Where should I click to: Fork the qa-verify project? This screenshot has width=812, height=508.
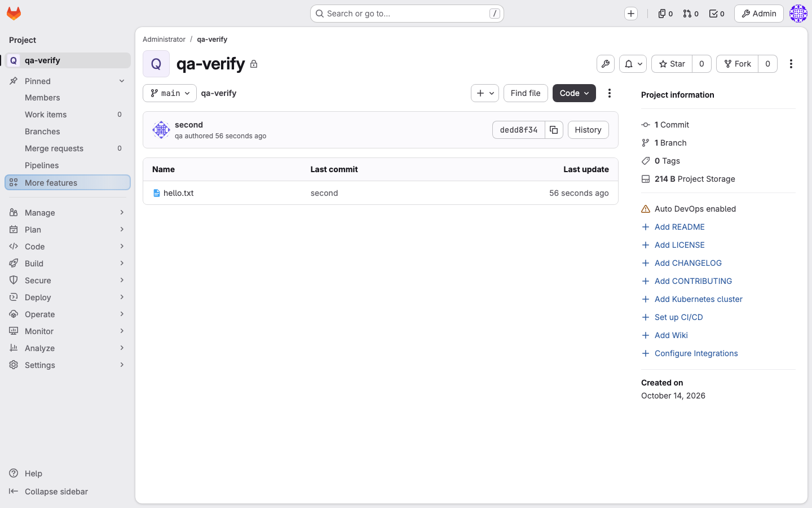coord(738,64)
